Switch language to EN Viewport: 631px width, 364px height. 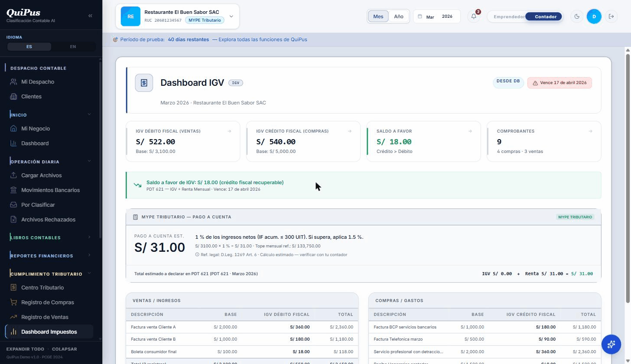tap(73, 46)
